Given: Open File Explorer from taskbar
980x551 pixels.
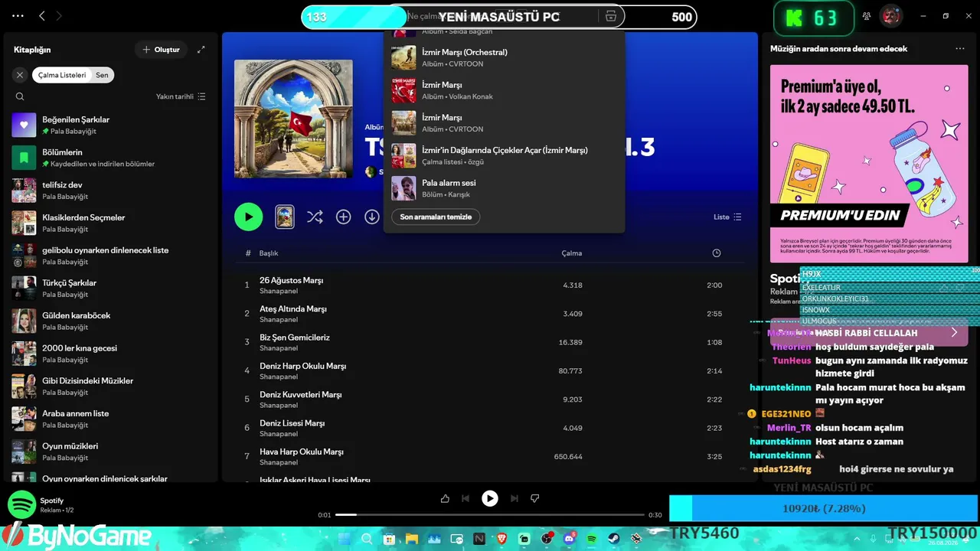Looking at the screenshot, I should tap(412, 539).
